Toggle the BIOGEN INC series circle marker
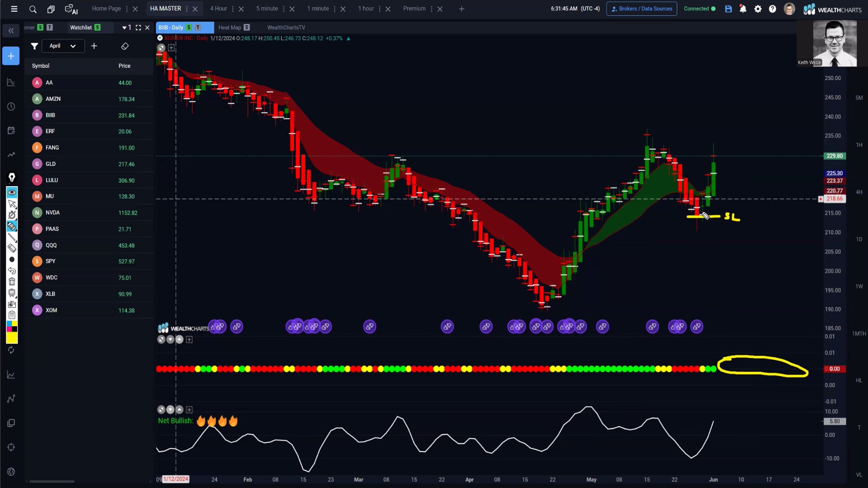The image size is (868, 488). pyautogui.click(x=160, y=38)
